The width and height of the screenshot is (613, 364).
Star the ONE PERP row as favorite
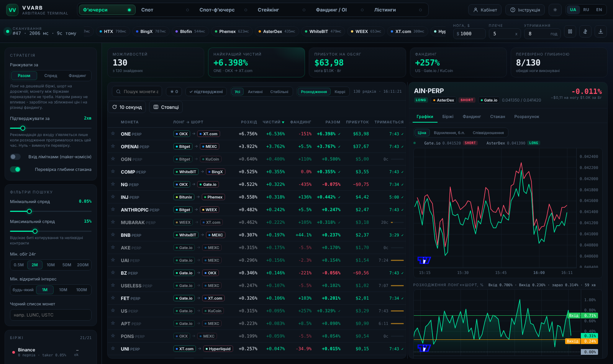(x=113, y=134)
